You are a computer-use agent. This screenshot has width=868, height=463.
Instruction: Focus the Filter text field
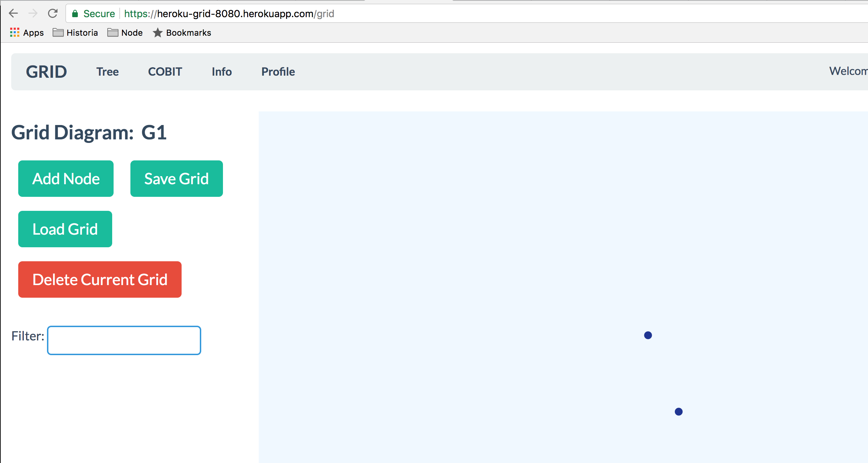point(124,340)
